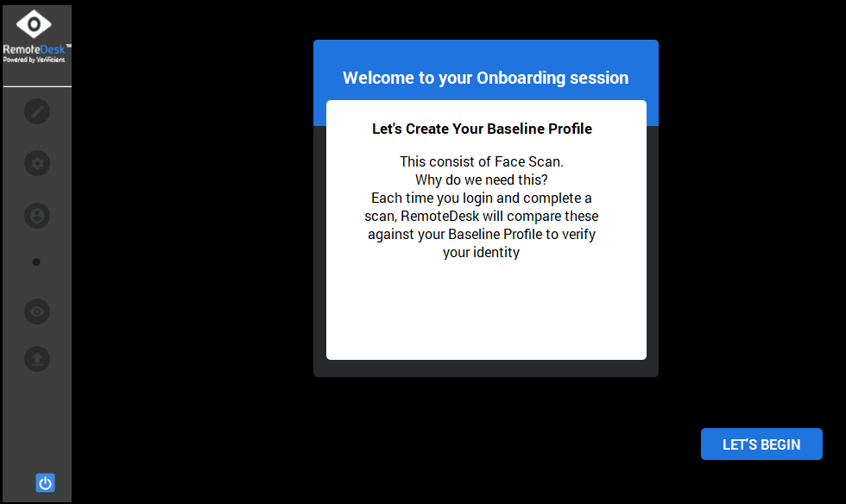Click 'Let's Create Your Baseline Profile' heading
The image size is (846, 504).
click(482, 129)
